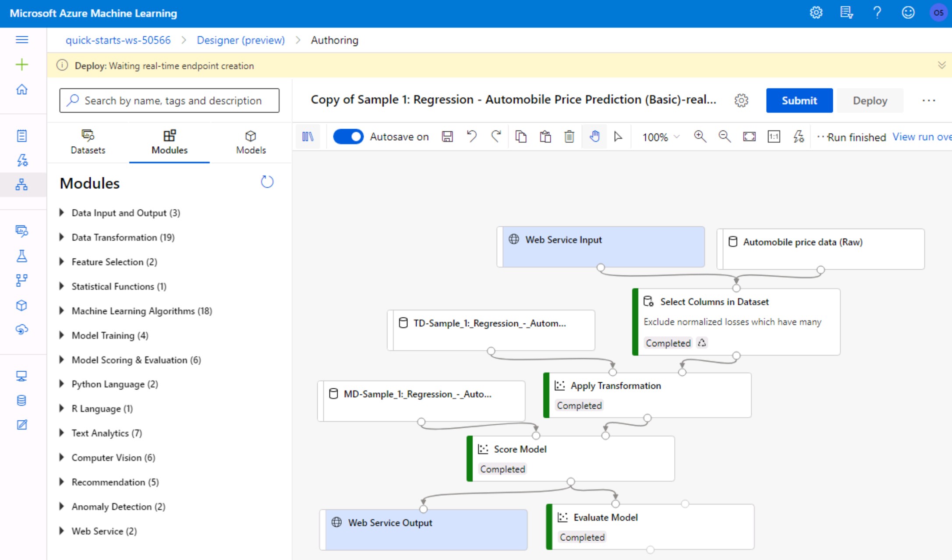Select the Score Model node
This screenshot has height=560, width=952.
tap(571, 458)
